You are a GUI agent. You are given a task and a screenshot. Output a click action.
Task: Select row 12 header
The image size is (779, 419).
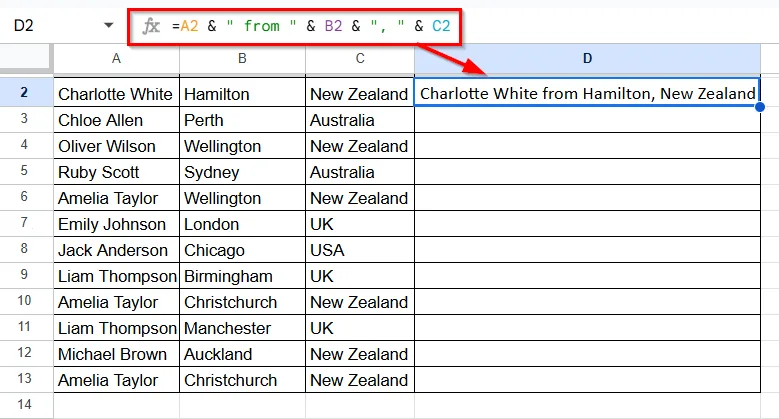[x=26, y=353]
